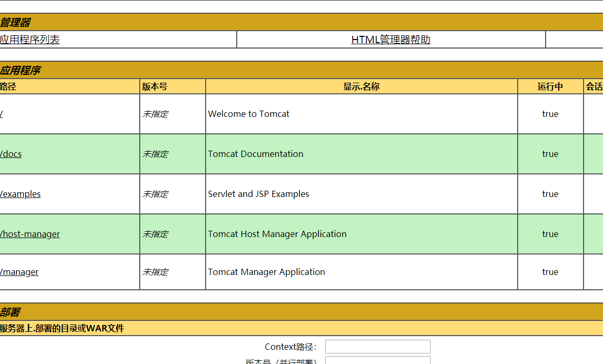This screenshot has width=603, height=364.
Task: Click true in the Servlet and JSP Examples row
Action: pos(550,194)
